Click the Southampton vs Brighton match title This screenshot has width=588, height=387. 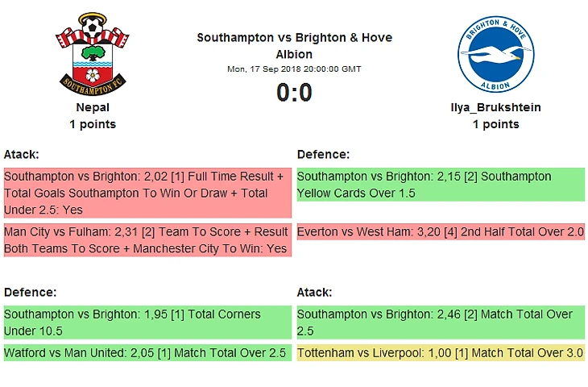[294, 46]
